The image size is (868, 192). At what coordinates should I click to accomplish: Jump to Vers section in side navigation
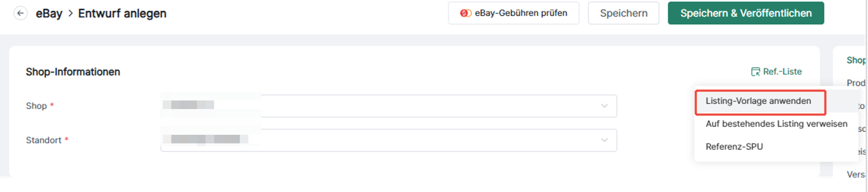856,174
